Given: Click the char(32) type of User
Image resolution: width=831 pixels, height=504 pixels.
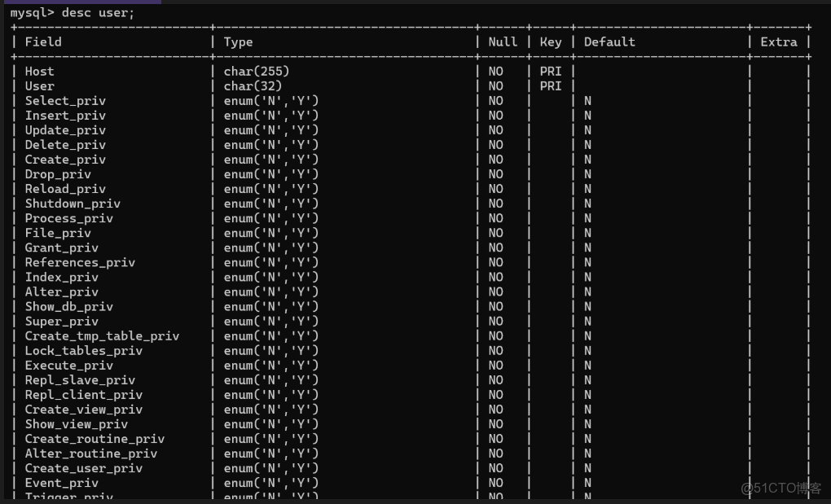Looking at the screenshot, I should point(248,85).
